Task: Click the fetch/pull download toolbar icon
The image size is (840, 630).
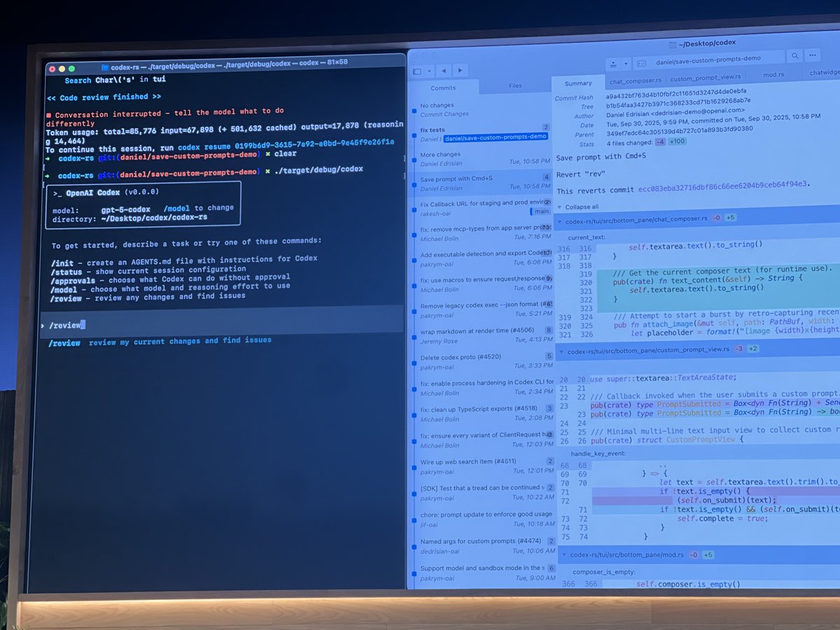Action: click(612, 64)
